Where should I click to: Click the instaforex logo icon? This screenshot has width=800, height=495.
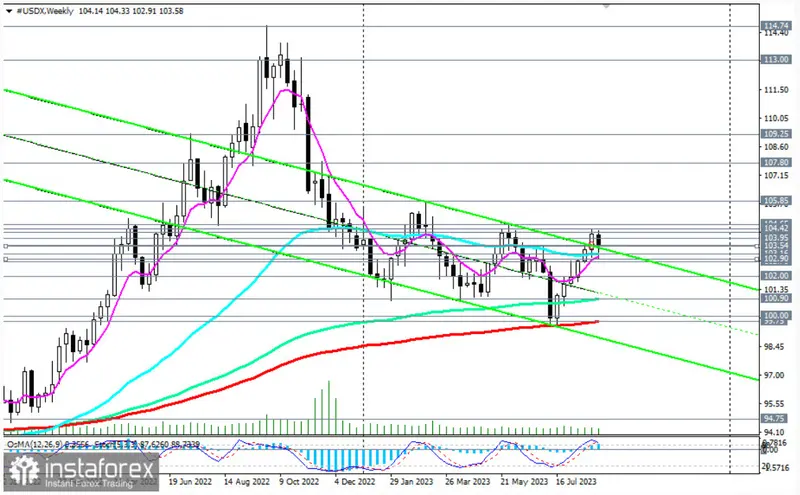point(25,470)
